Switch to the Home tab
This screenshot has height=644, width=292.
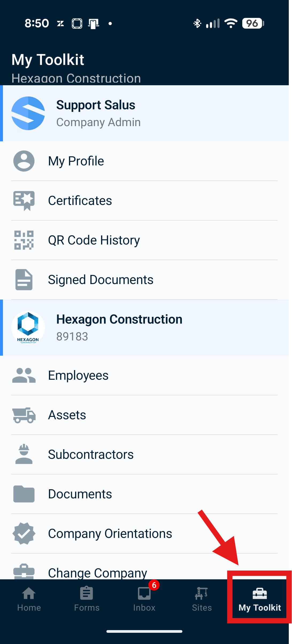tap(29, 599)
